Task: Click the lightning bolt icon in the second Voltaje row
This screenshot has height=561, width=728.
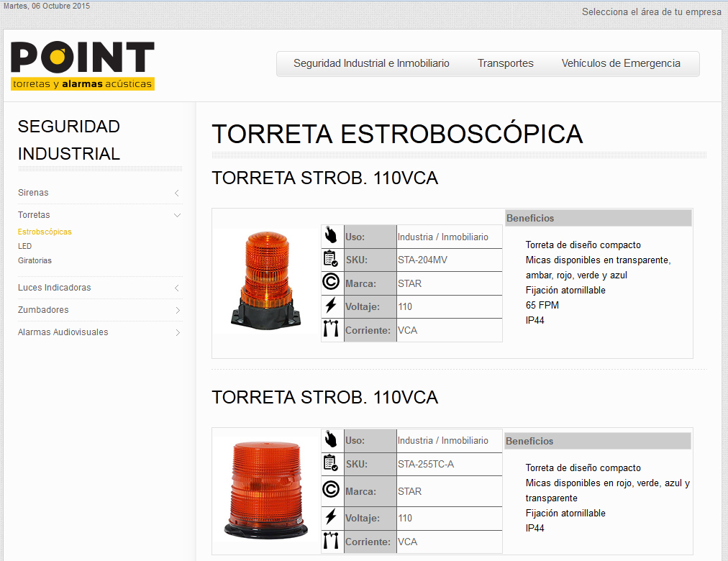Action: [x=331, y=517]
